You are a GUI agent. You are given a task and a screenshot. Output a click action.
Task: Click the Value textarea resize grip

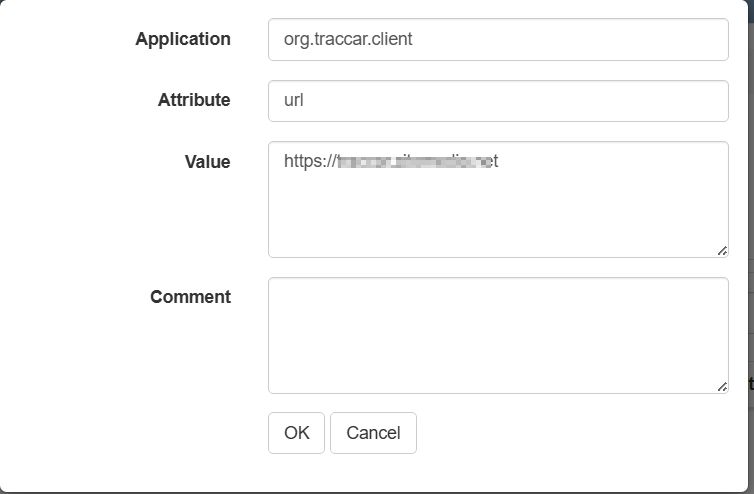click(722, 251)
